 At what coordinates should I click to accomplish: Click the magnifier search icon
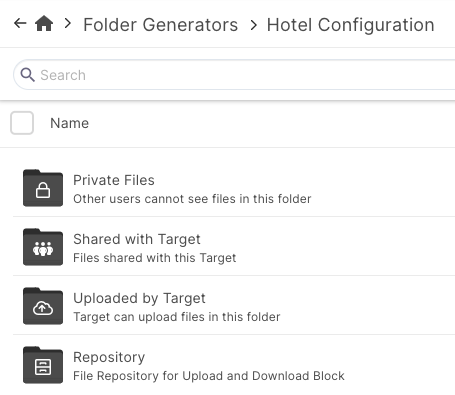pos(27,75)
